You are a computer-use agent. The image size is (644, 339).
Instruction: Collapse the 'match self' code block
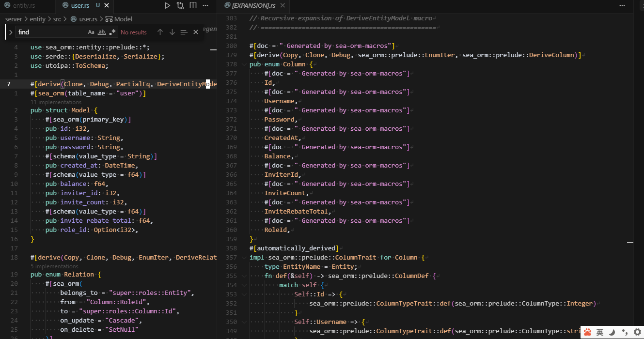[x=244, y=285]
